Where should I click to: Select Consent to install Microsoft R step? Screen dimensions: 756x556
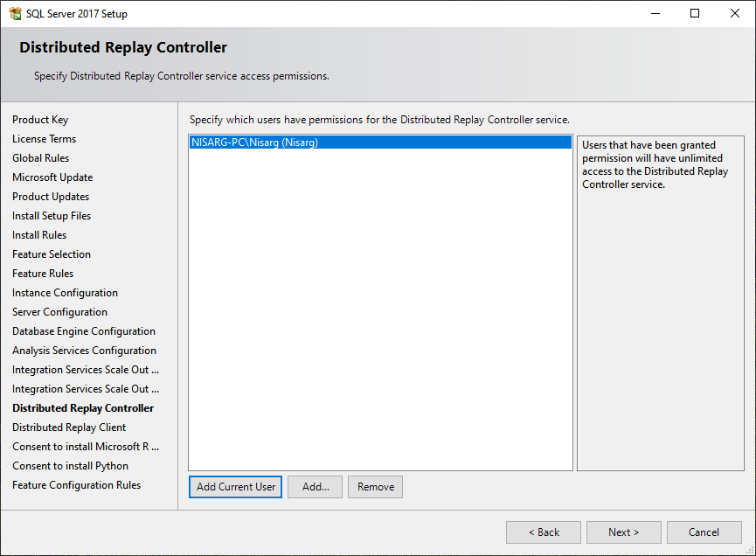click(86, 447)
